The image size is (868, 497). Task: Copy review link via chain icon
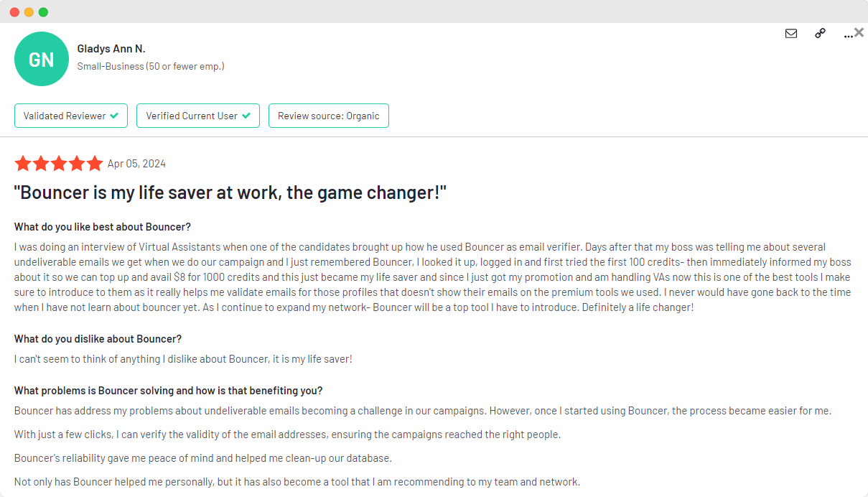(x=820, y=33)
